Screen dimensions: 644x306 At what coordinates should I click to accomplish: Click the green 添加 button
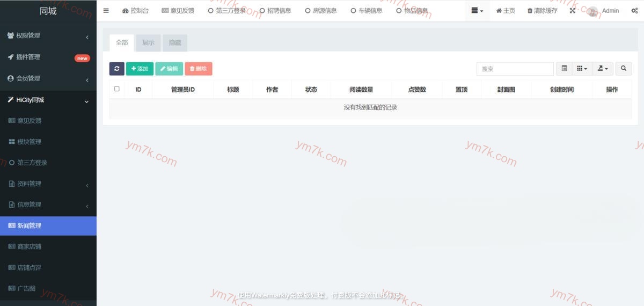pos(140,69)
